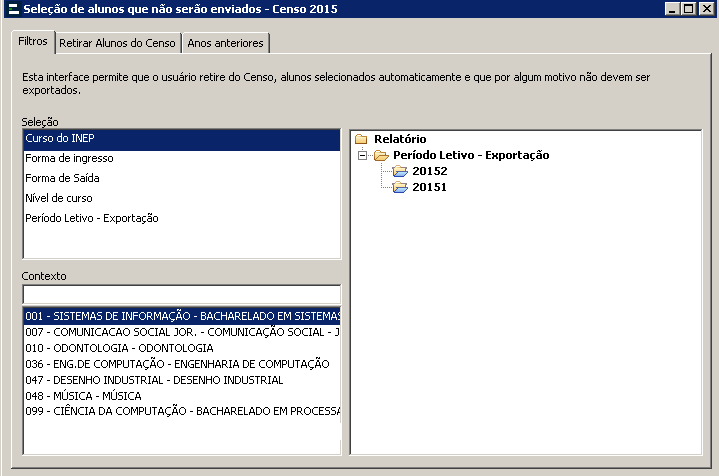The image size is (719, 476).
Task: Click the Período Letivo - Exportação folder icon
Action: click(380, 155)
